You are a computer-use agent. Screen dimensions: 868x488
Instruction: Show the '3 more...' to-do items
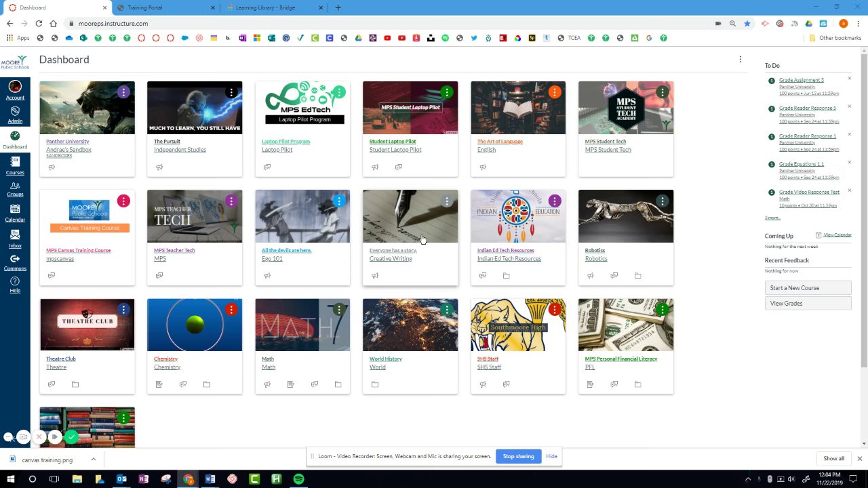(772, 218)
